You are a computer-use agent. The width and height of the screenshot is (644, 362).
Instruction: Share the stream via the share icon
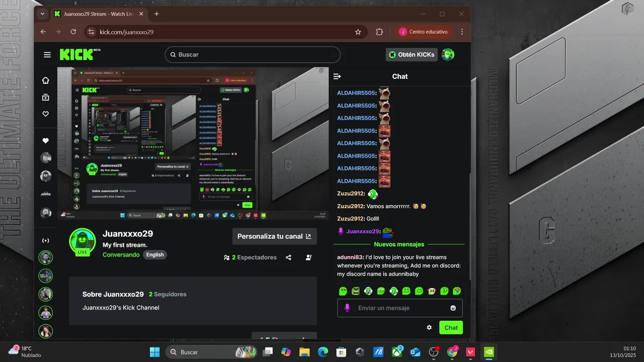(288, 257)
